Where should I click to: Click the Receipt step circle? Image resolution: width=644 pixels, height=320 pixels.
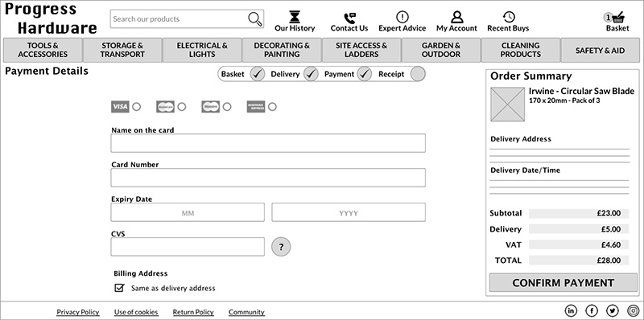pyautogui.click(x=418, y=74)
